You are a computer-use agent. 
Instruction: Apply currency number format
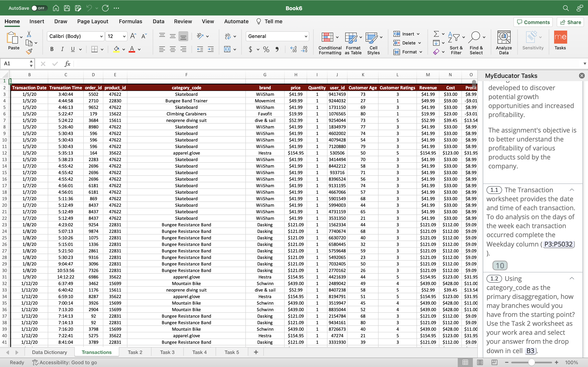click(251, 49)
